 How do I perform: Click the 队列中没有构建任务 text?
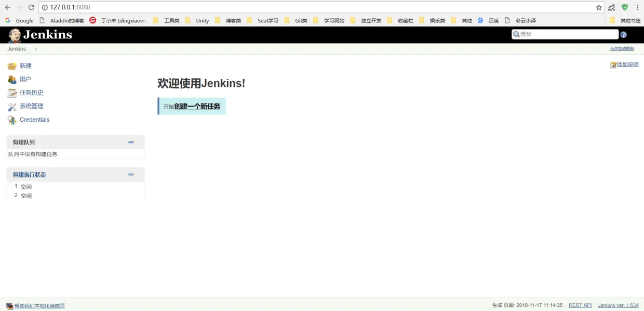(33, 154)
